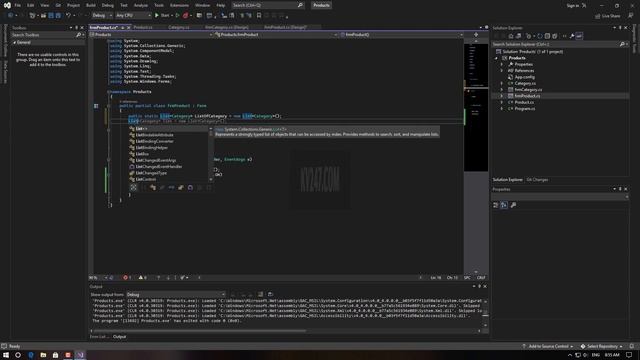640x360 pixels.
Task: Expand the References node
Action: click(x=502, y=71)
